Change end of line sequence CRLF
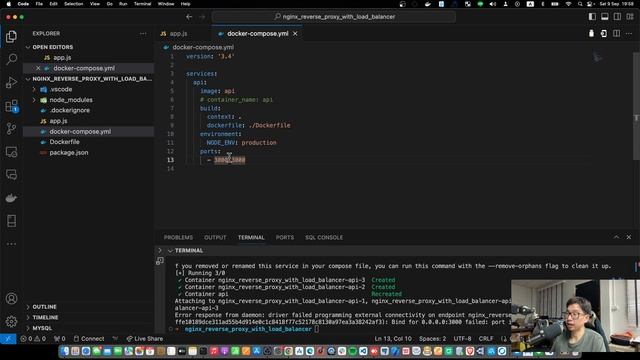Image resolution: width=640 pixels, height=360 pixels. [486, 339]
